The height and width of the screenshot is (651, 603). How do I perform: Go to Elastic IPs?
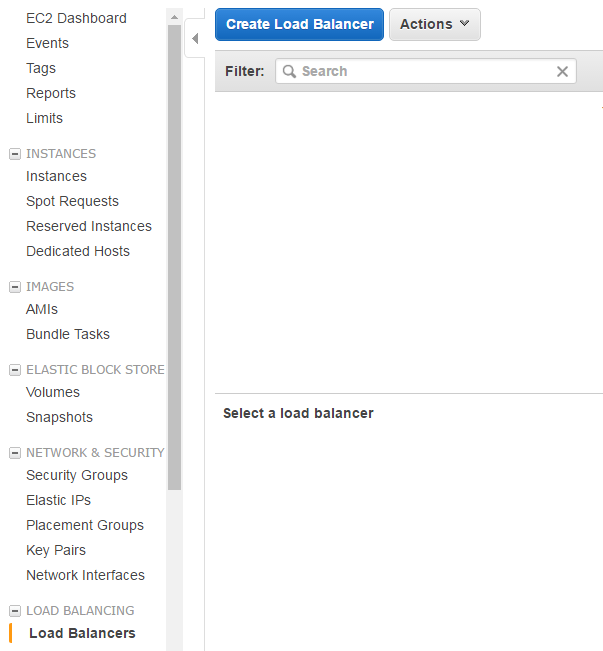coord(58,500)
